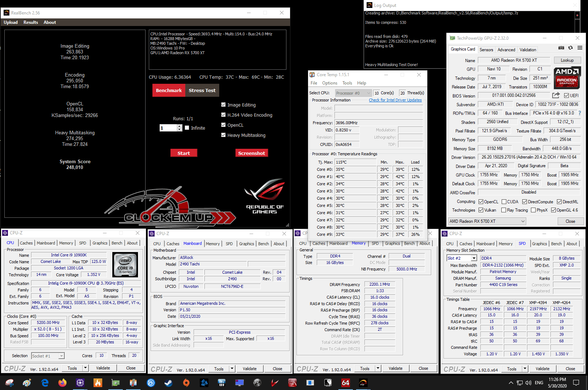
Task: Uncheck the H.264 Video Encoding checkbox
Action: (223, 115)
